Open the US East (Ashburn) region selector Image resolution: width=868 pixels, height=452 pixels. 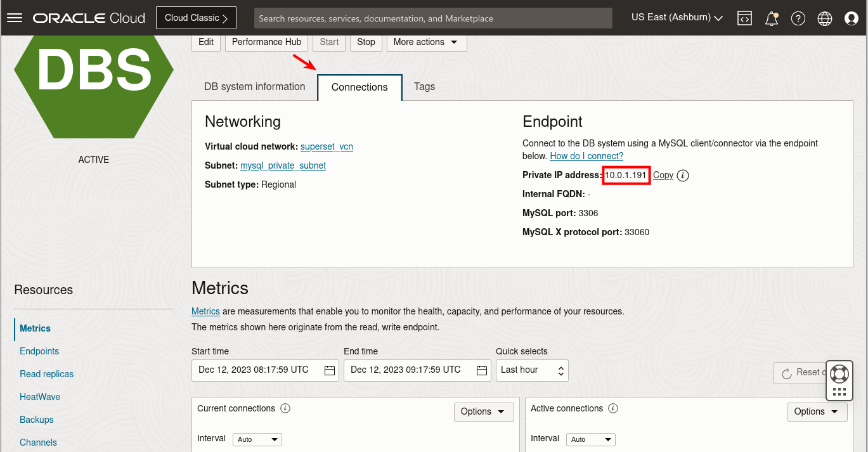click(x=676, y=17)
